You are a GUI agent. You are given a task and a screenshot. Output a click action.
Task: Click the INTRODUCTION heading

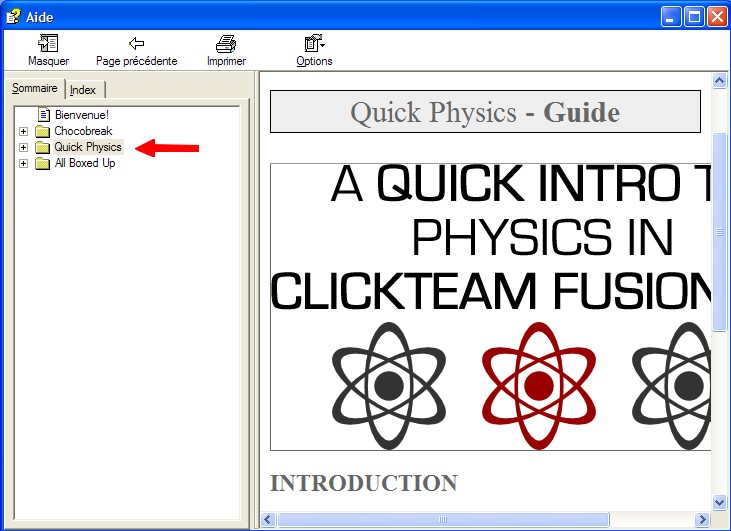364,483
